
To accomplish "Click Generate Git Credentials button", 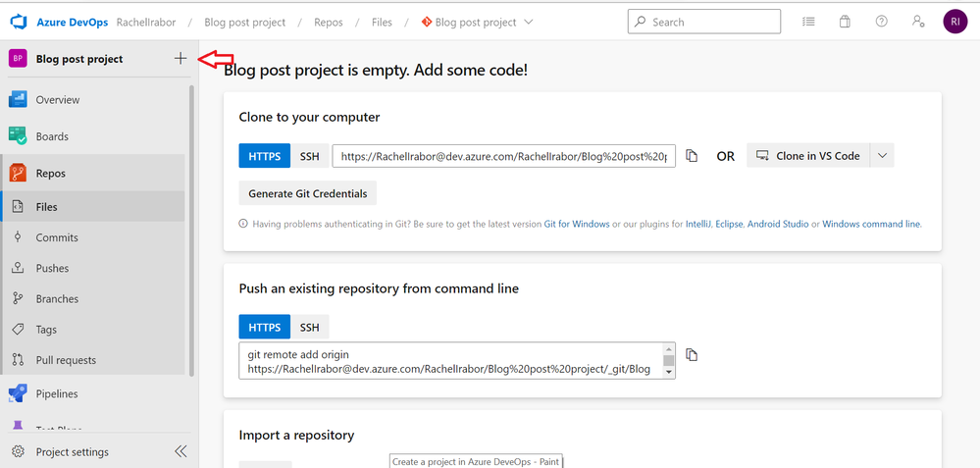I will point(307,193).
